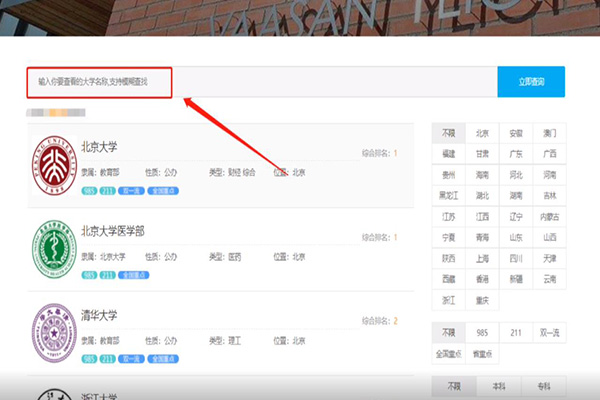The width and height of the screenshot is (600, 400).
Task: Open the 北京大学医学部 title link
Action: tap(112, 231)
